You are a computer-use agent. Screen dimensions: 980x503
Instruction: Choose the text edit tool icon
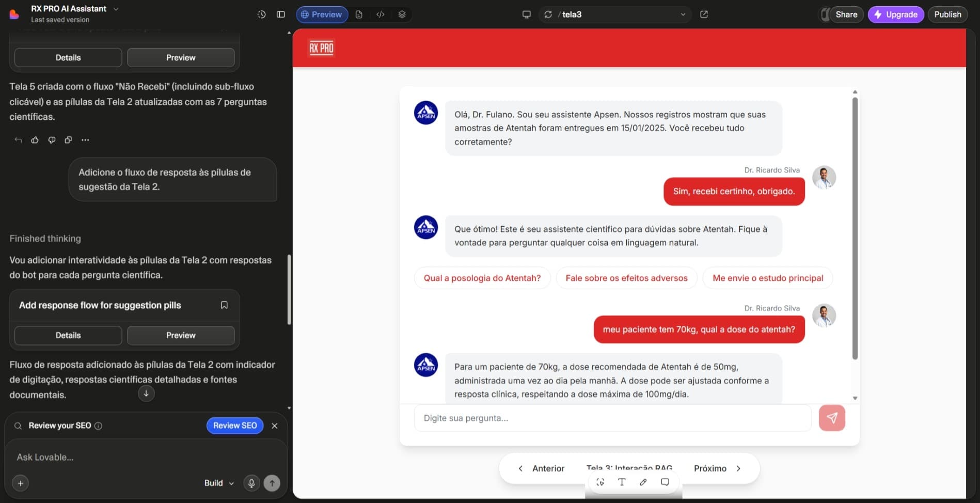(x=622, y=482)
